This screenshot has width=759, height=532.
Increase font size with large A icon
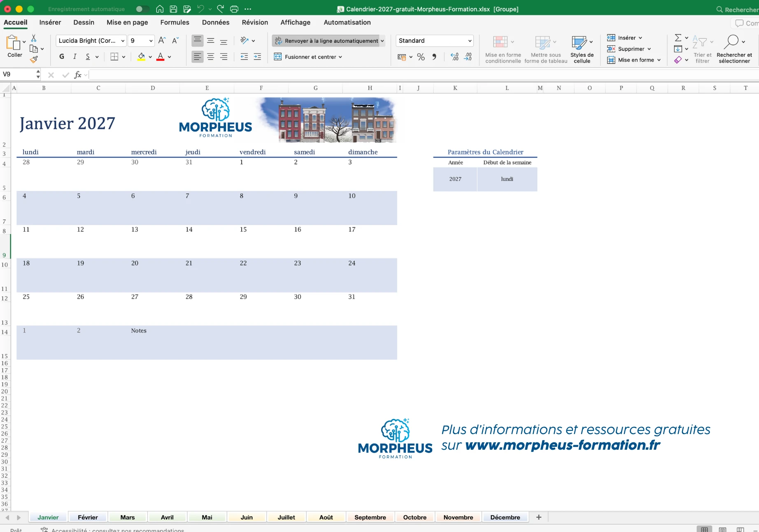(x=162, y=40)
